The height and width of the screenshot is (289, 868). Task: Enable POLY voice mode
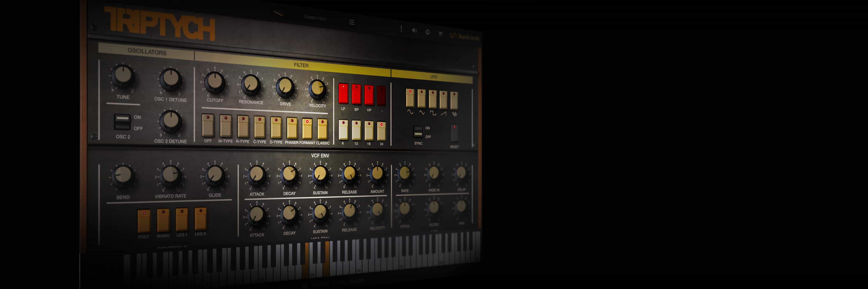(144, 221)
